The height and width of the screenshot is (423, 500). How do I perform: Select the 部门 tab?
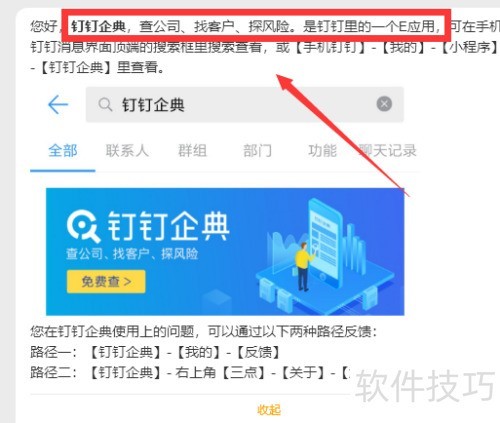click(x=257, y=151)
